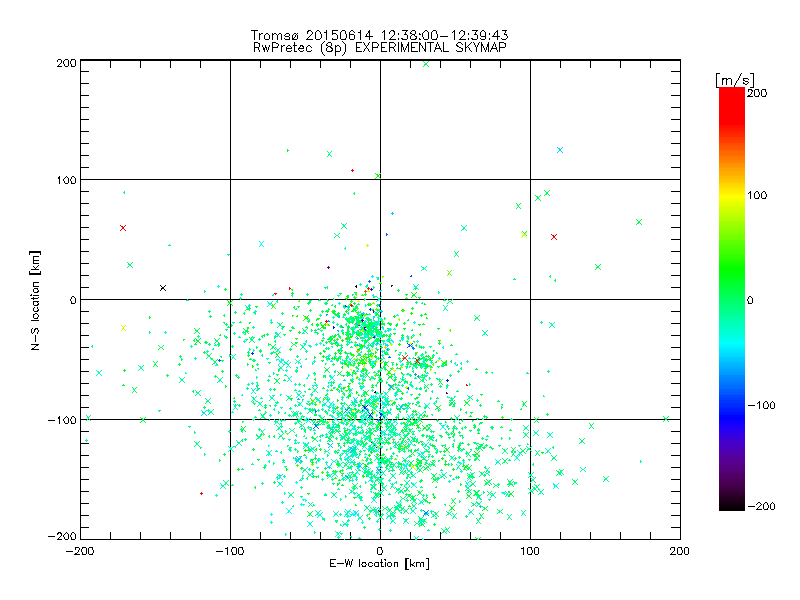The width and height of the screenshot is (800, 600).
Task: Click the "0" label on the colorbar
Action: [750, 301]
